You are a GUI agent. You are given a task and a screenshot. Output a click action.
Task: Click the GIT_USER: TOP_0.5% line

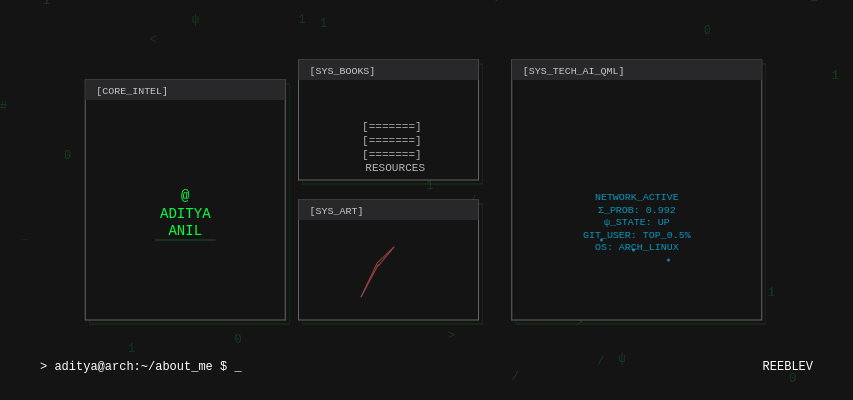click(636, 235)
